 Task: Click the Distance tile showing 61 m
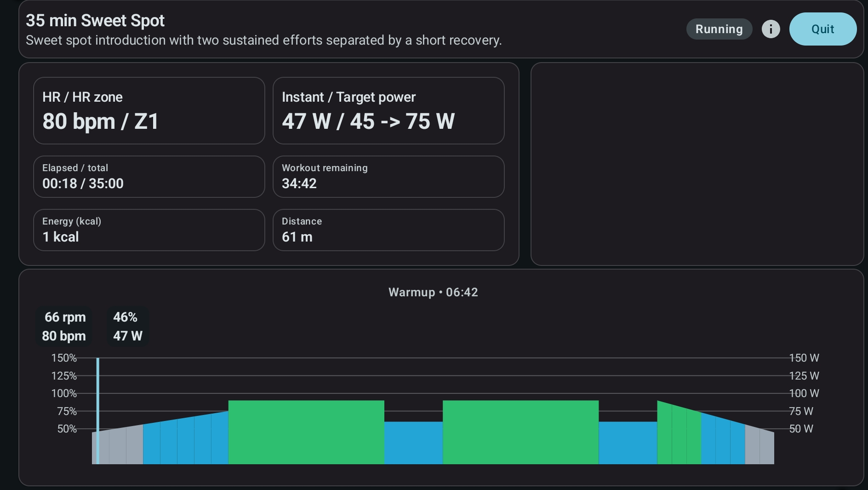(388, 230)
